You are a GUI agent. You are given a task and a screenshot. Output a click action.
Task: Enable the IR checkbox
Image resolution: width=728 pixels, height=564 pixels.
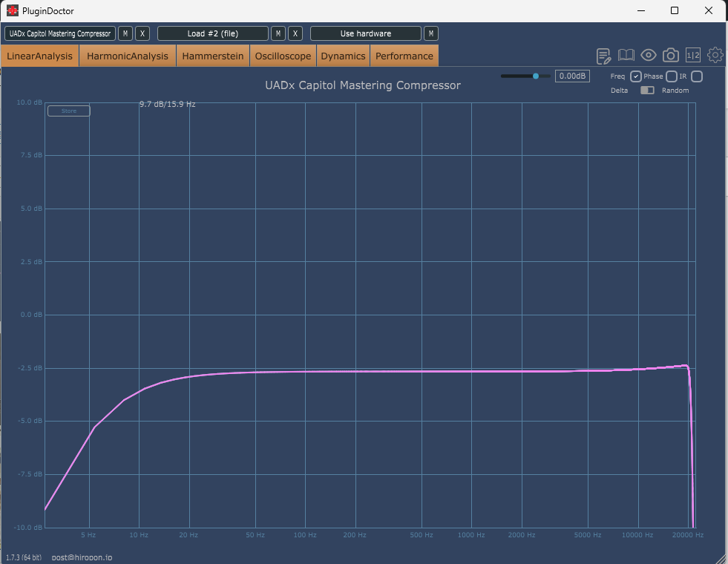(x=696, y=76)
